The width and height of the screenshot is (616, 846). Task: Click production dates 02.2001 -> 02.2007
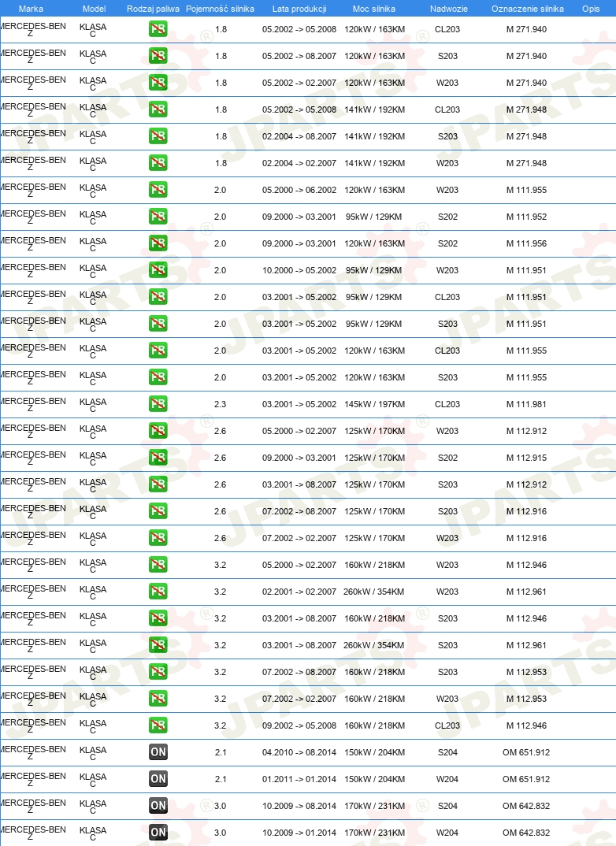tap(299, 592)
